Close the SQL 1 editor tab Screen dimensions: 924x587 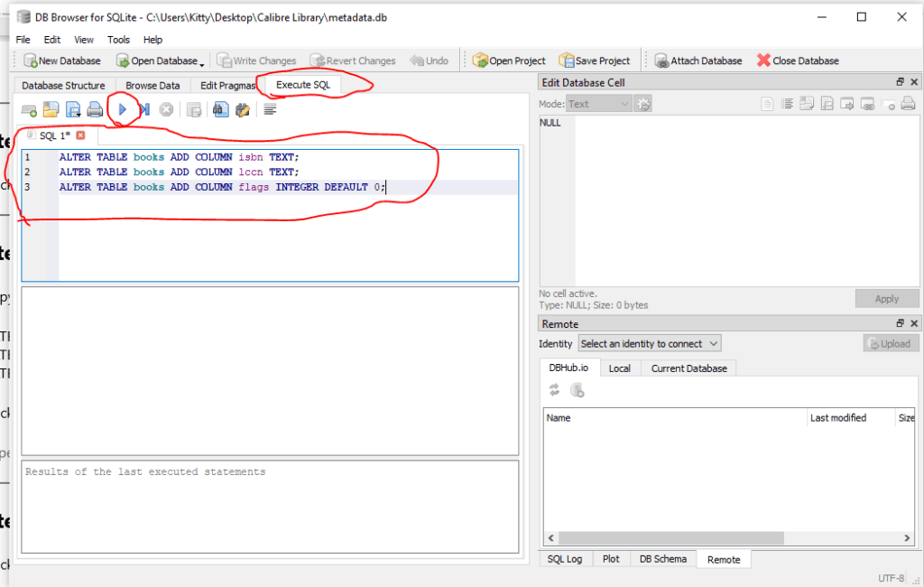pos(80,135)
